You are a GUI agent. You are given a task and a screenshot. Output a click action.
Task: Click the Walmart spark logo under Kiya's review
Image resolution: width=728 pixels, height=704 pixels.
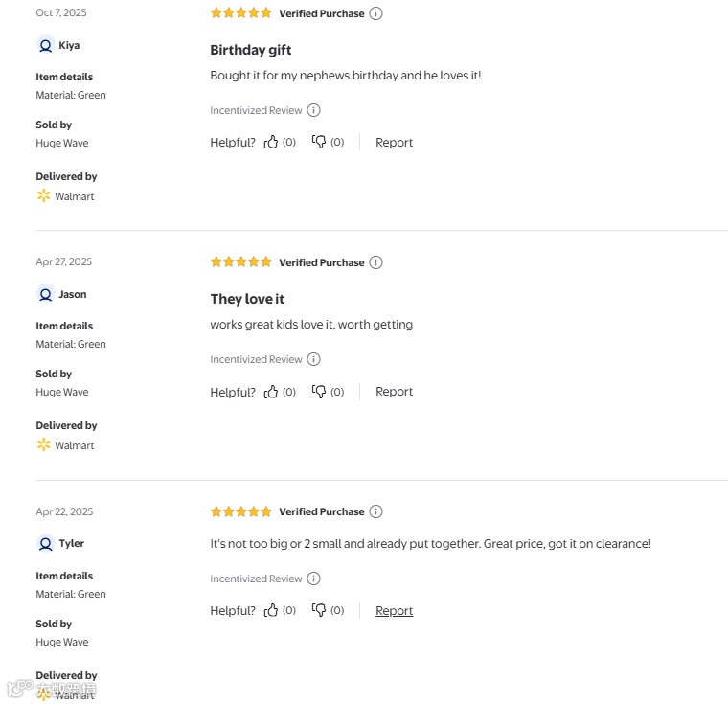[43, 195]
